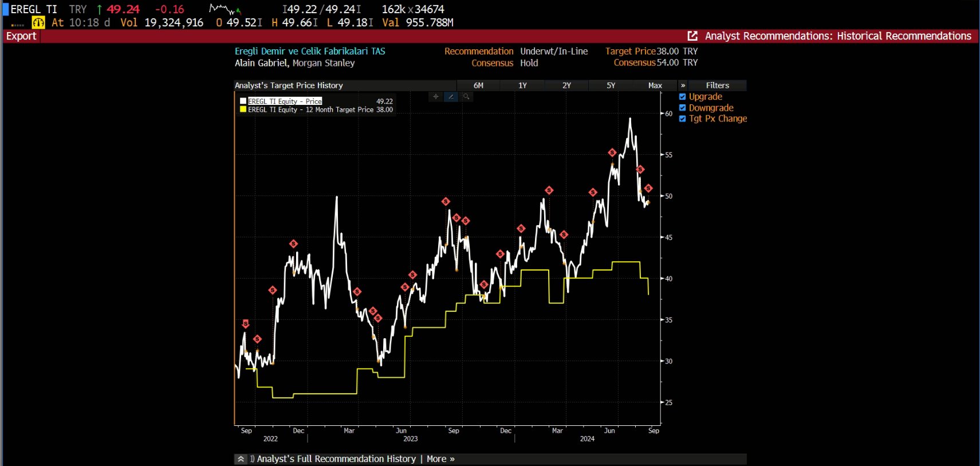Click the target change marker above December 2022
Screen dimensions: 980x466
pos(293,244)
